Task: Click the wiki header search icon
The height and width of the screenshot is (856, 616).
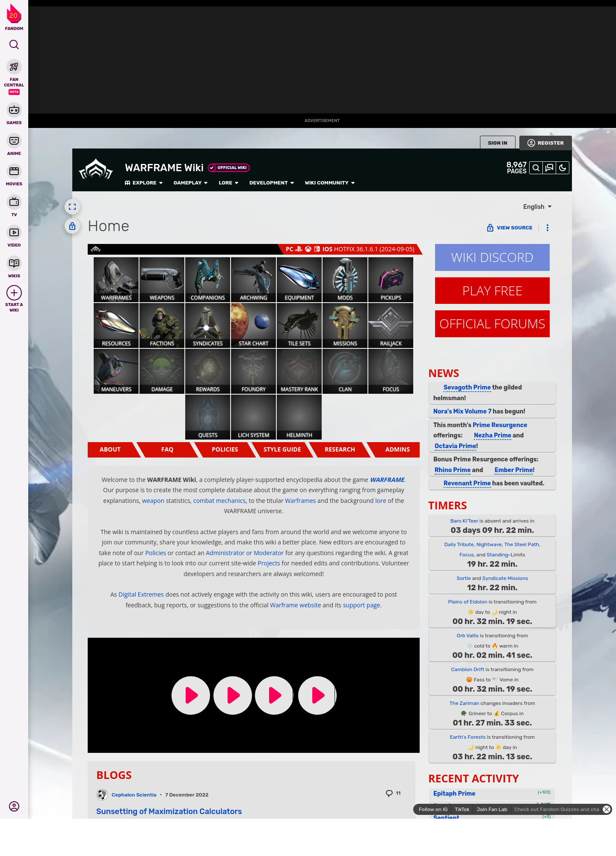Action: pos(536,168)
